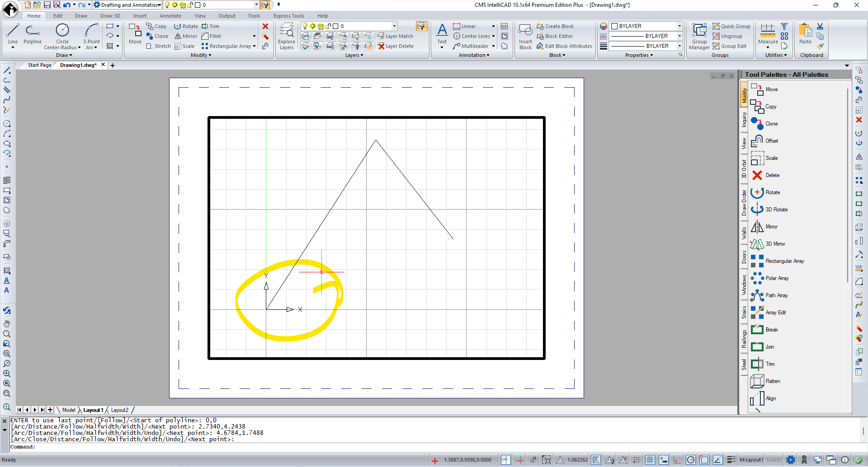Choose 3D Rotate in Tool Palettes
Image resolution: width=868 pixels, height=467 pixels.
(x=769, y=210)
